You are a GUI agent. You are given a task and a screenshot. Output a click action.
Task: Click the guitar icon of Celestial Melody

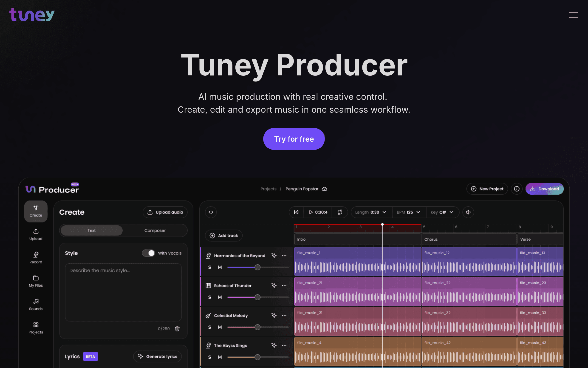click(x=208, y=315)
